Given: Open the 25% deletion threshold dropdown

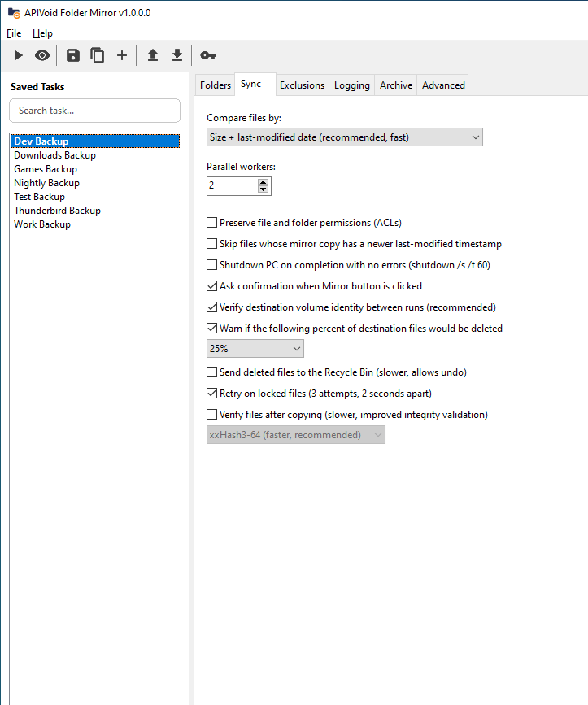Looking at the screenshot, I should click(x=255, y=349).
